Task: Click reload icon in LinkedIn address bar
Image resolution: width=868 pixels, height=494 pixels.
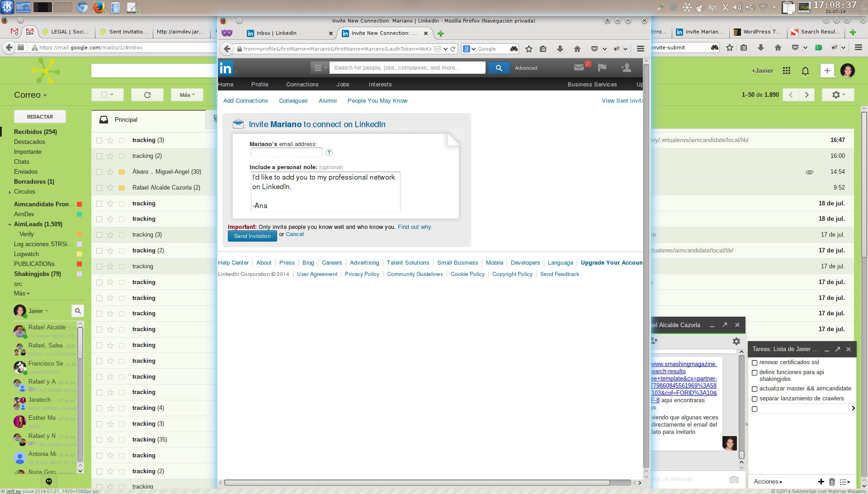Action: [x=453, y=49]
